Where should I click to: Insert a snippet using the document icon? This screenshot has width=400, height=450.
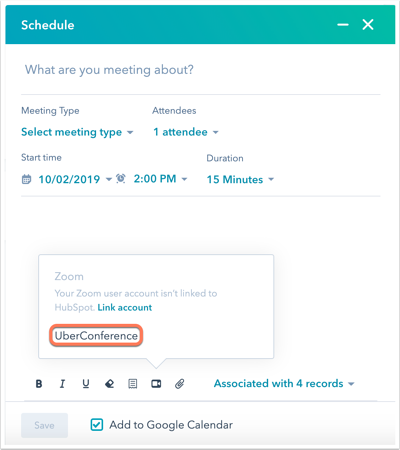pyautogui.click(x=133, y=384)
